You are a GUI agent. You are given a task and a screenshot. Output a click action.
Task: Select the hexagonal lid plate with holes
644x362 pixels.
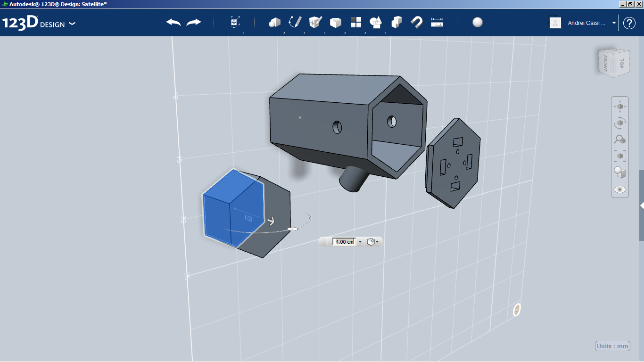453,163
